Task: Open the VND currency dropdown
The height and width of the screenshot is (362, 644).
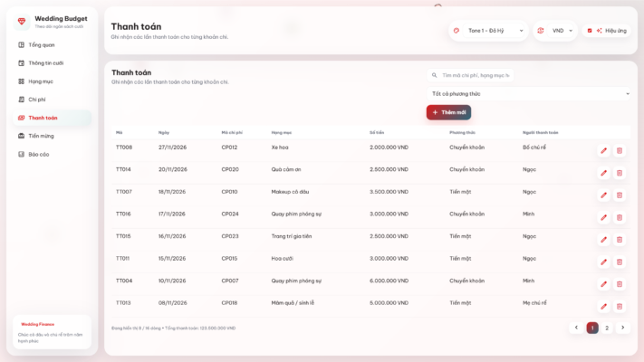Action: 562,31
